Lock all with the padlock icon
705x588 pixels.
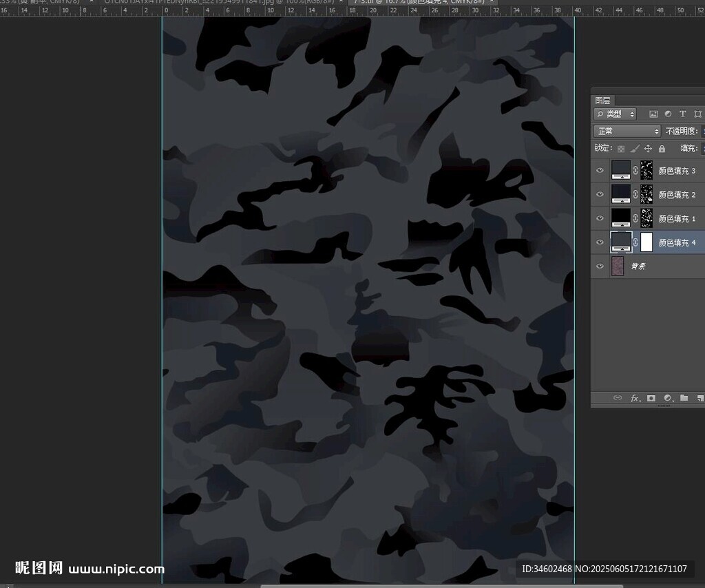click(x=662, y=148)
